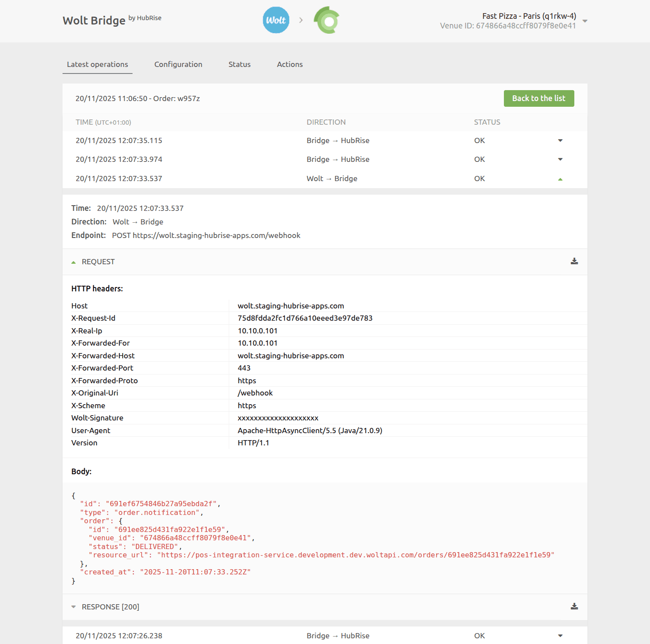Select the Status tab
Image resolution: width=650 pixels, height=644 pixels.
[239, 64]
